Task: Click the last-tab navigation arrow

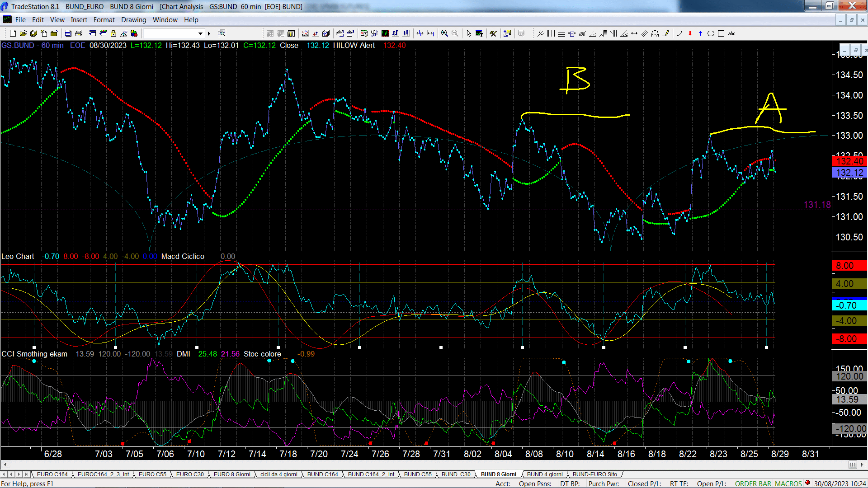Action: pos(26,474)
